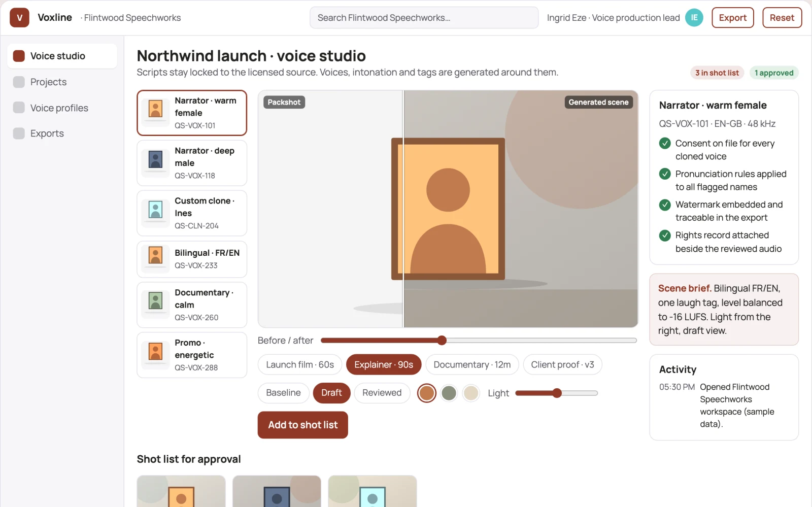Open the orange portrait shot list thumbnail

pos(181,491)
